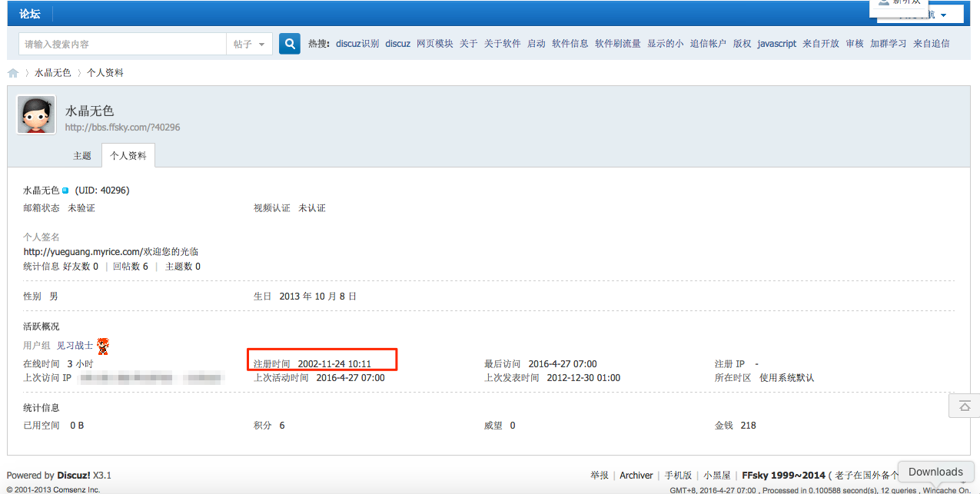Viewport: 980px width, 494px height.
Task: Click the search text input field
Action: (123, 44)
